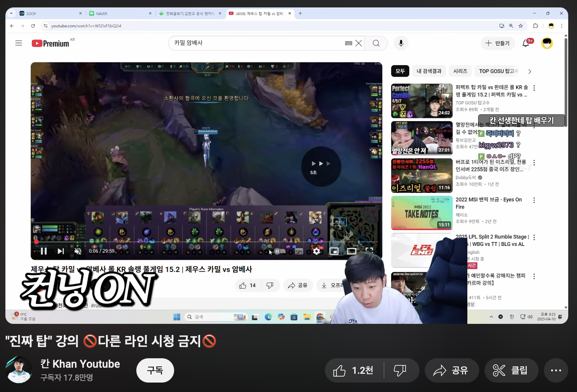The width and height of the screenshot is (577, 392).
Task: Open options for 카르마 강의 video
Action: click(534, 277)
